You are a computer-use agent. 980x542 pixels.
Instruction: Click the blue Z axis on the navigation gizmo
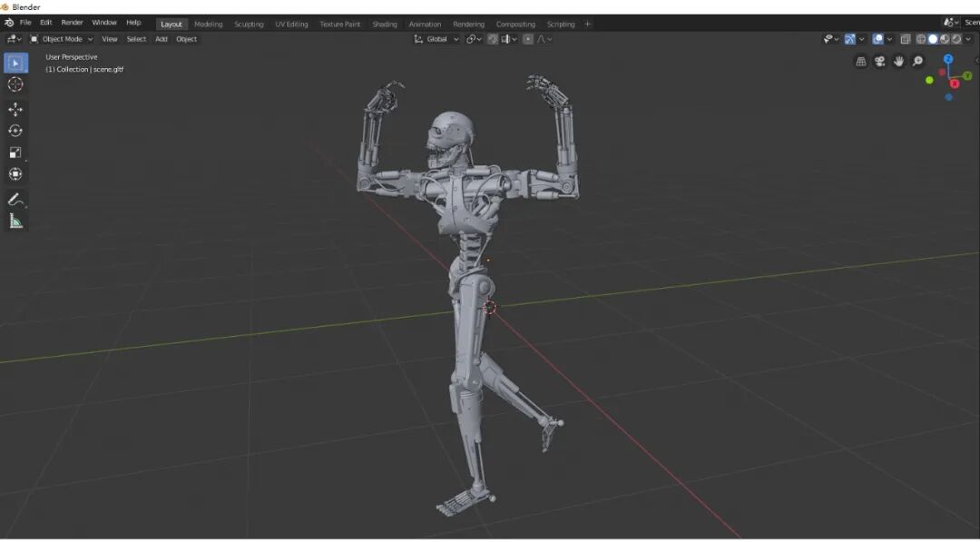pyautogui.click(x=947, y=57)
